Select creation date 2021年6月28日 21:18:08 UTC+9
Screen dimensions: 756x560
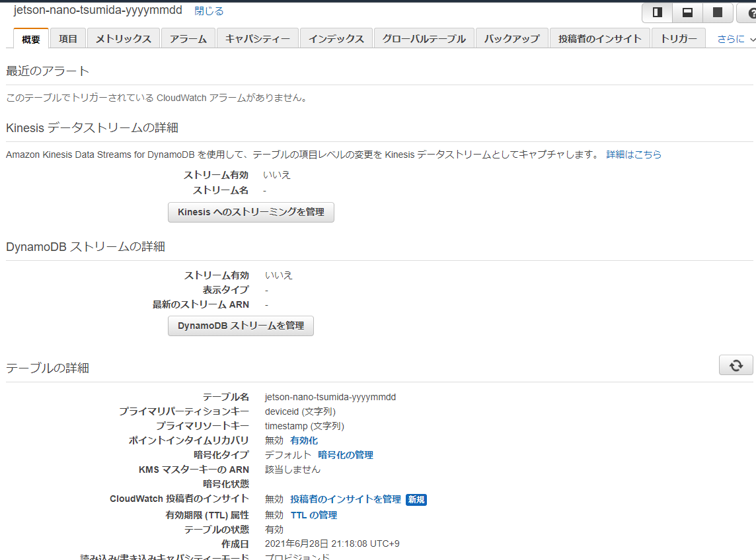click(x=332, y=543)
